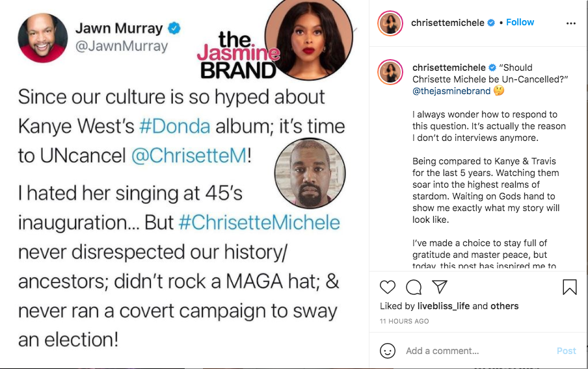This screenshot has height=369, width=588.
Task: Click the chrisettemichele username in the header
Action: 448,23
